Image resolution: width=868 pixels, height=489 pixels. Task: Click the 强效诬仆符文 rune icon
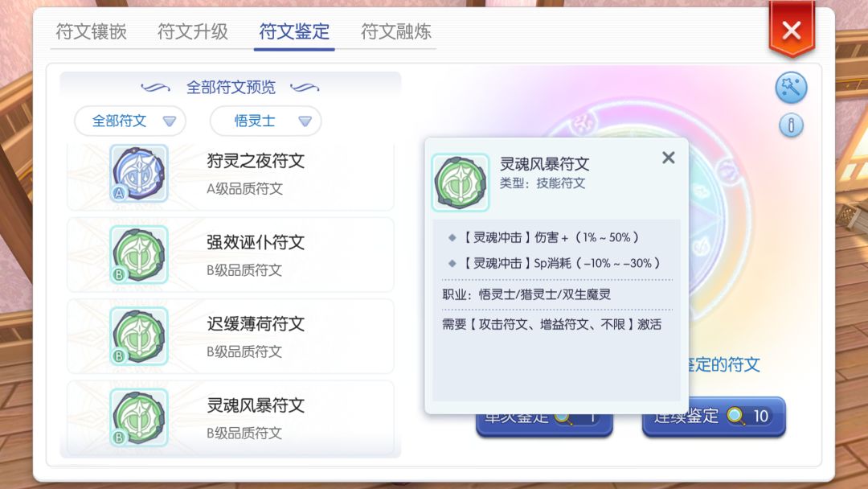[138, 255]
